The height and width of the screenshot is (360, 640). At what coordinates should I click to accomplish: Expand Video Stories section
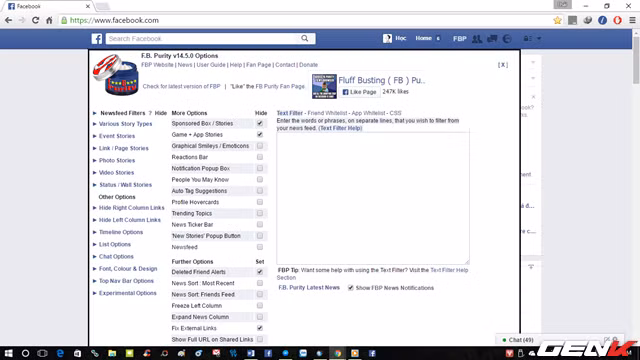click(116, 173)
